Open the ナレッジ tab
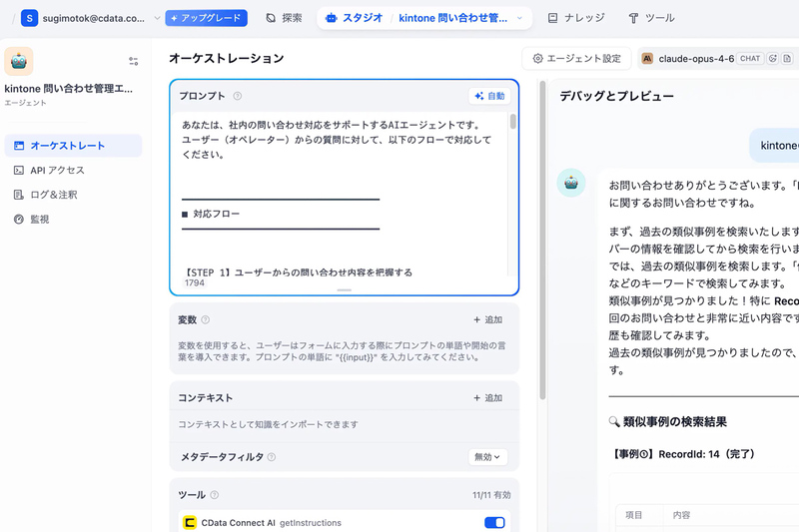Viewport: 799px width, 532px height. pos(576,18)
